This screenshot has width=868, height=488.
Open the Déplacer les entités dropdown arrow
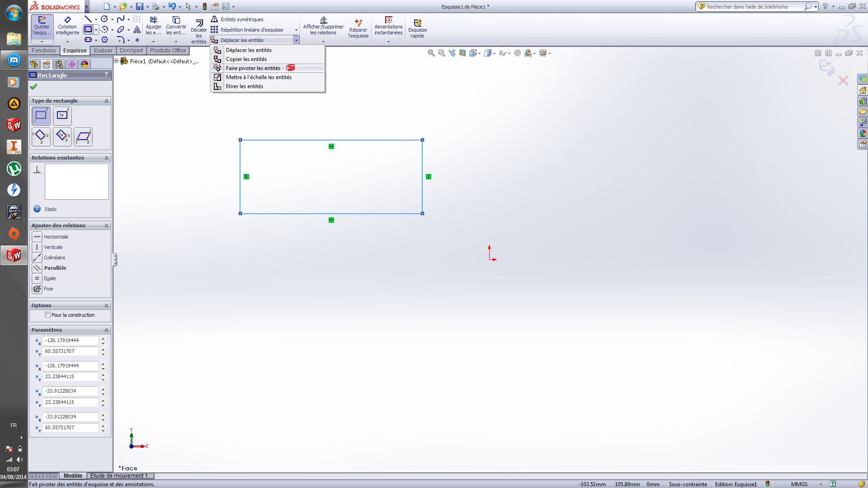coord(296,40)
